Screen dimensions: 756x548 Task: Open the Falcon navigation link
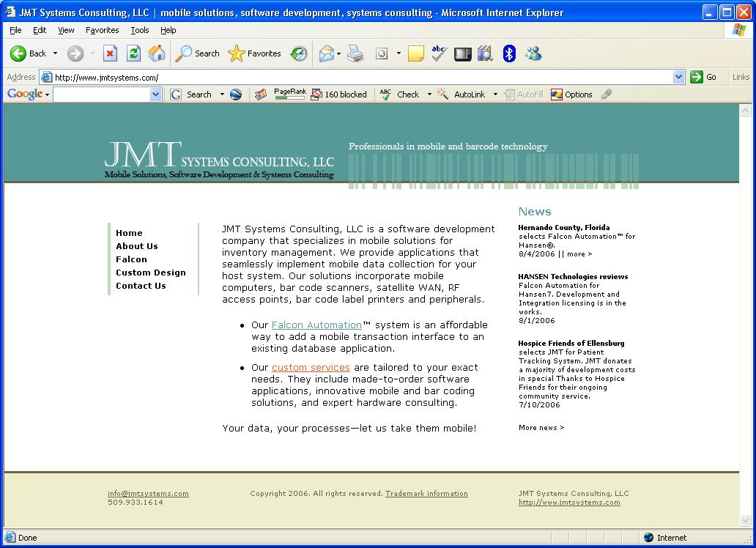tap(131, 259)
